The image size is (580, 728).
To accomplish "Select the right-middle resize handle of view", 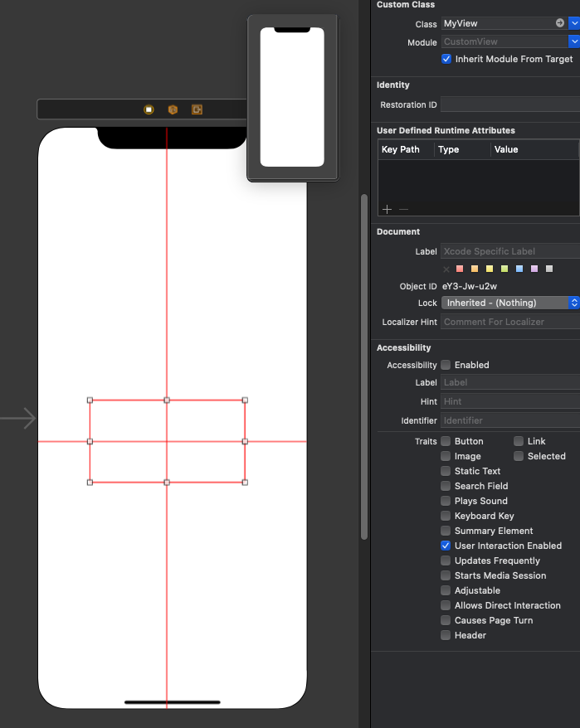I will (x=245, y=442).
